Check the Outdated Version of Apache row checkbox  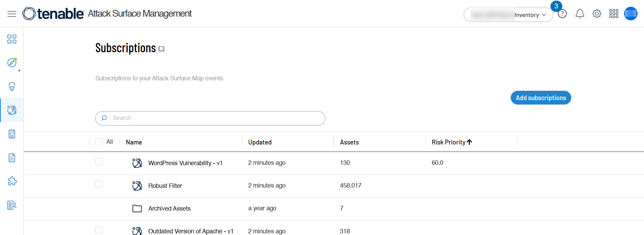99,230
